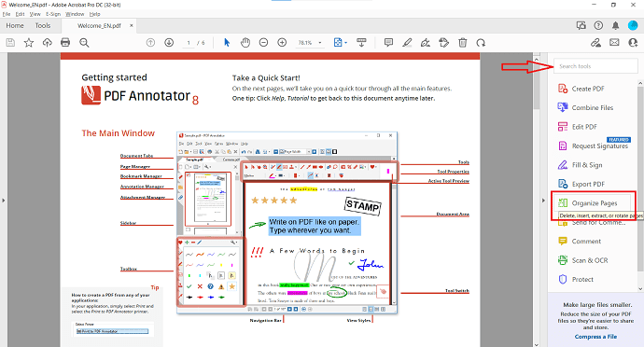Screen dimensions: 644x347
Task: Choose the Selection arrow tool
Action: tap(227, 43)
